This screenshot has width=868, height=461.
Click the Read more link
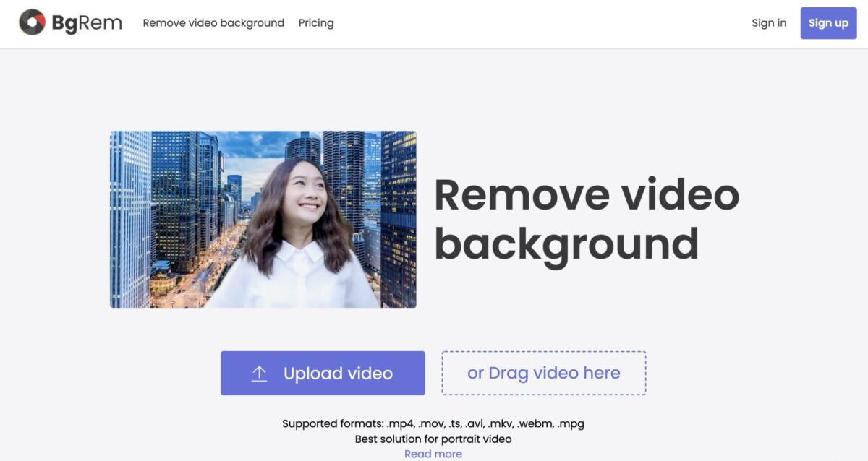[x=433, y=453]
